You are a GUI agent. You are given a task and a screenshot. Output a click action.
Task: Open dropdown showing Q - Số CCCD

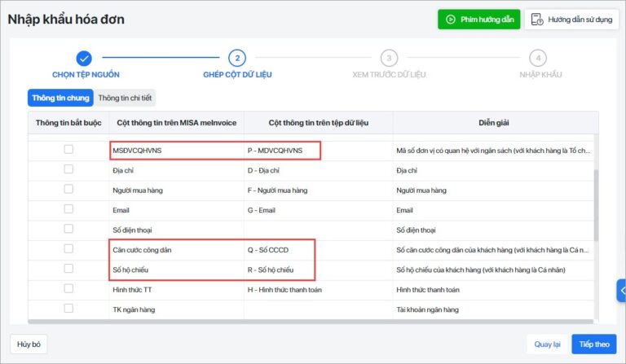(x=318, y=250)
